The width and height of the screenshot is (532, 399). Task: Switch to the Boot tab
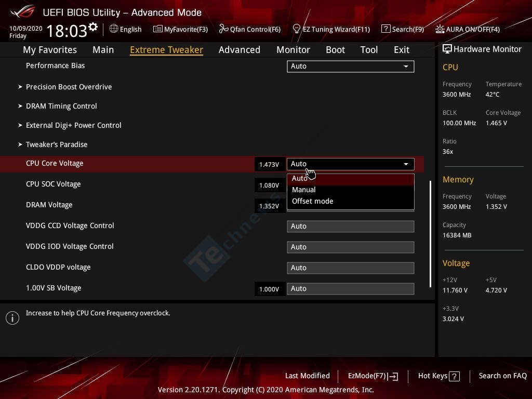[335, 50]
